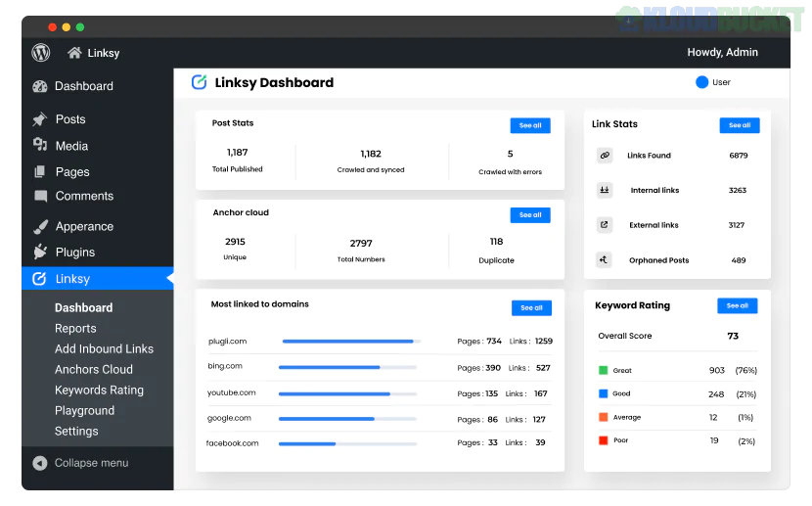The image size is (812, 506).
Task: Click the blue User avatar circle
Action: click(701, 82)
